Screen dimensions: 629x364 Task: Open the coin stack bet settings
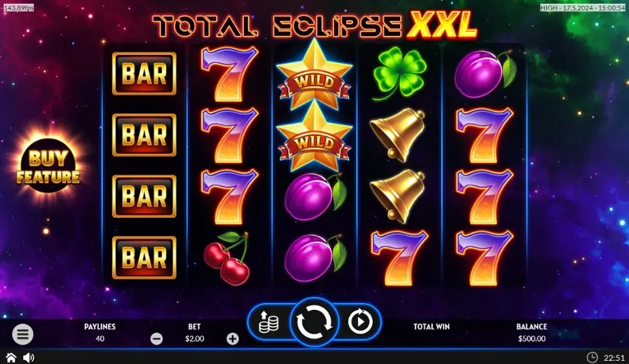(x=269, y=322)
